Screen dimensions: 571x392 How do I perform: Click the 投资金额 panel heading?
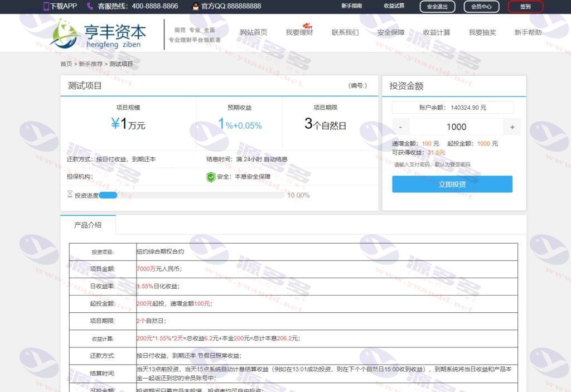pos(407,86)
